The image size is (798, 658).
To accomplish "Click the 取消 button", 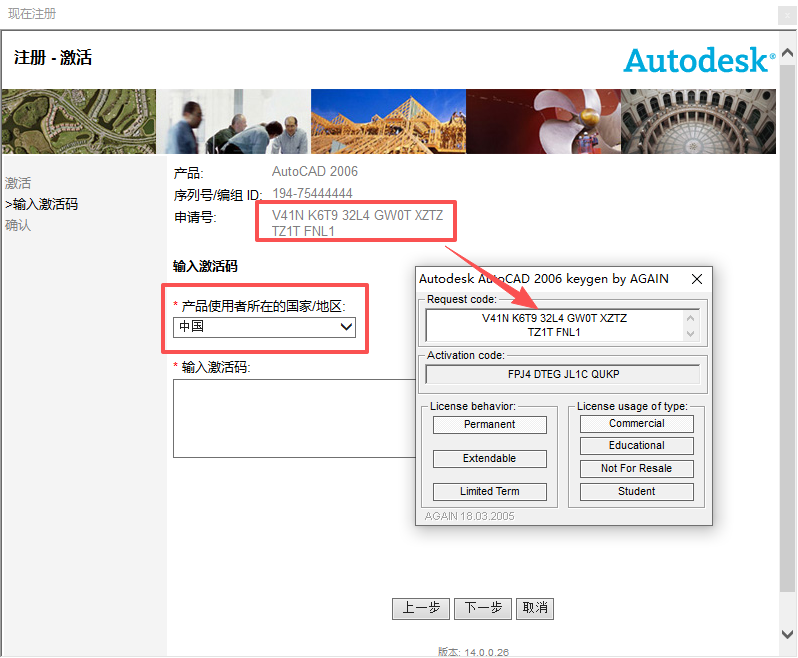I will click(535, 608).
